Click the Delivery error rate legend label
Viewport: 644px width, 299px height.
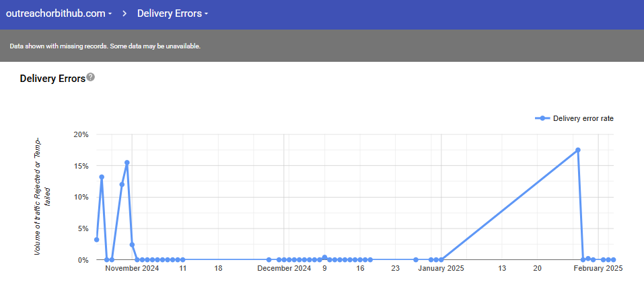583,118
